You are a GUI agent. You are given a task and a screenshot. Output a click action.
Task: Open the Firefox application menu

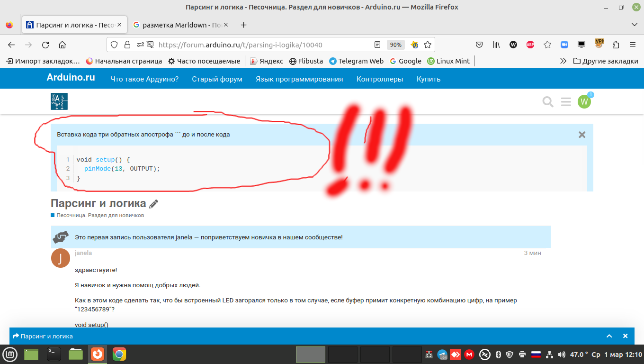632,45
